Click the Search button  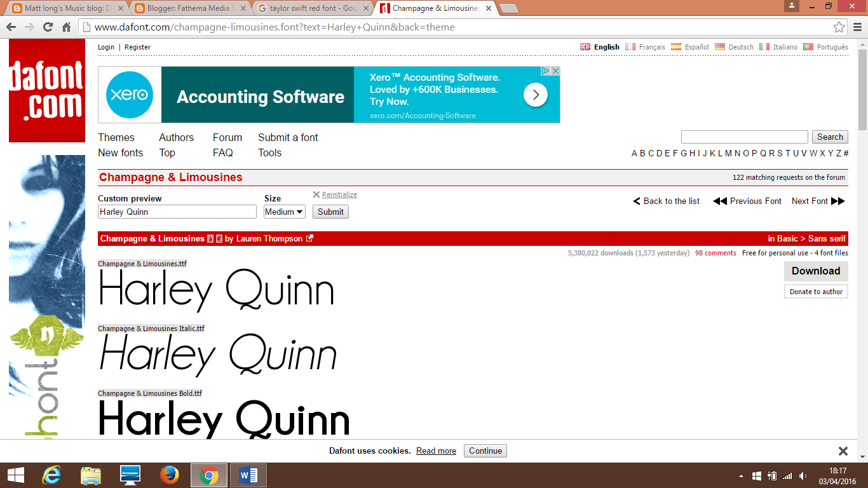pyautogui.click(x=830, y=137)
